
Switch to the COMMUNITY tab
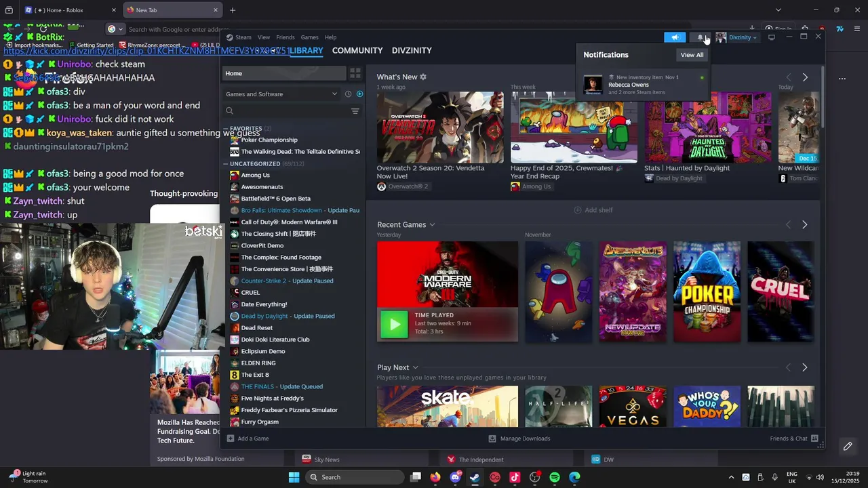357,51
